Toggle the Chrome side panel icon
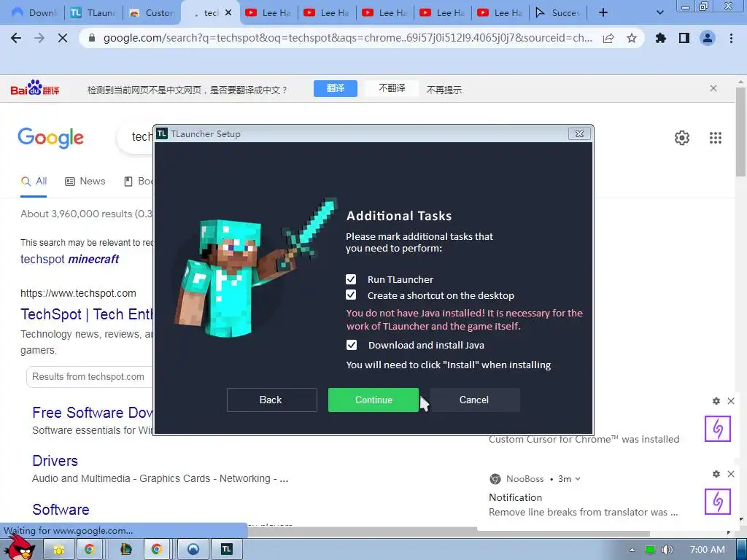 click(x=684, y=38)
